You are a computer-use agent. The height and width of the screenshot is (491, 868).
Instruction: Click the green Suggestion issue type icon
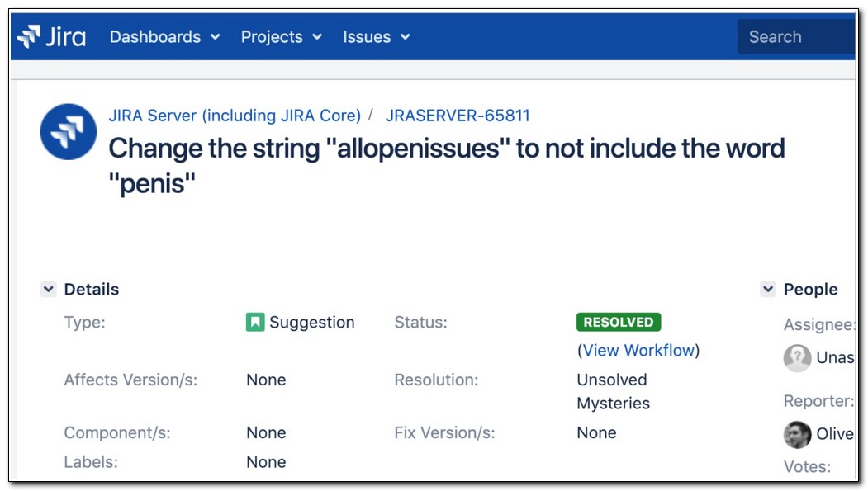point(255,323)
